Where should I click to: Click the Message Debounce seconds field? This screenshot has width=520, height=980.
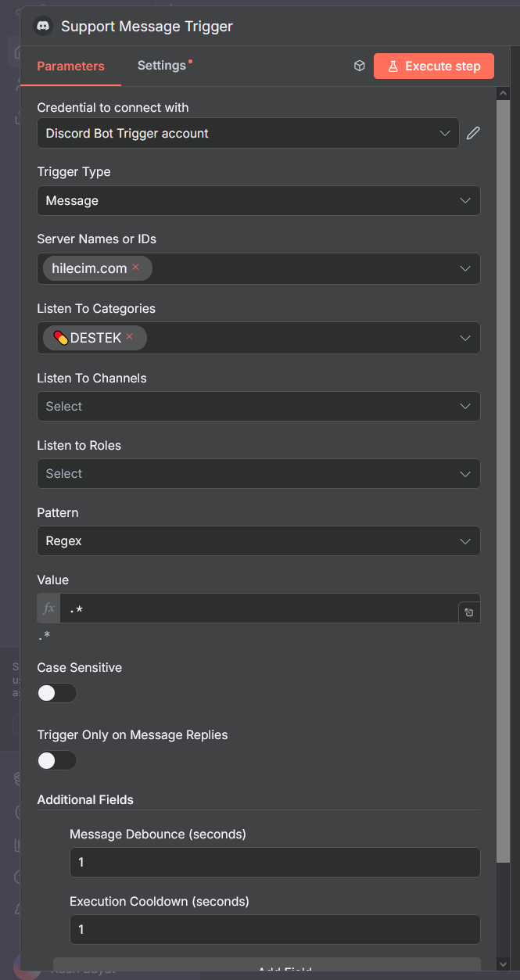[x=274, y=863]
